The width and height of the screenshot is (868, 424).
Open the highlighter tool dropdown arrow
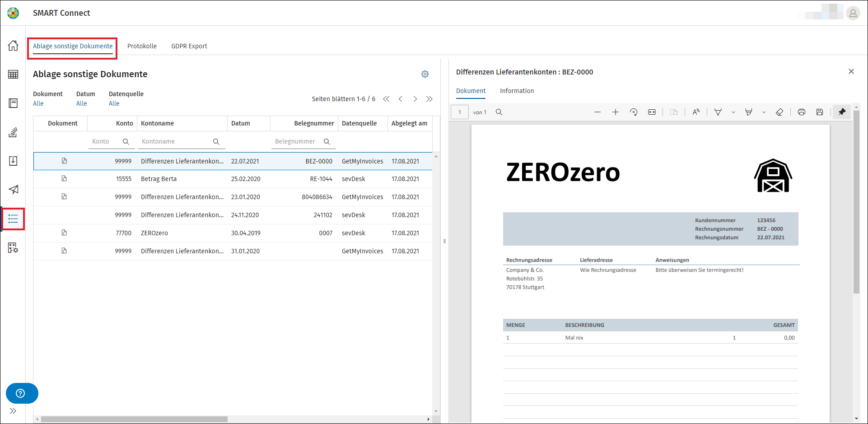(764, 112)
